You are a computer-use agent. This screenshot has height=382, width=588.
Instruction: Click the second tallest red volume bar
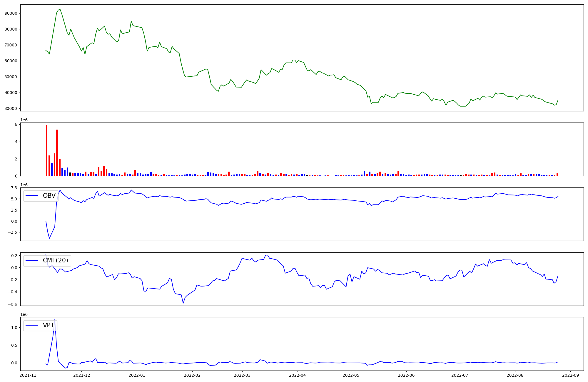[x=57, y=153]
